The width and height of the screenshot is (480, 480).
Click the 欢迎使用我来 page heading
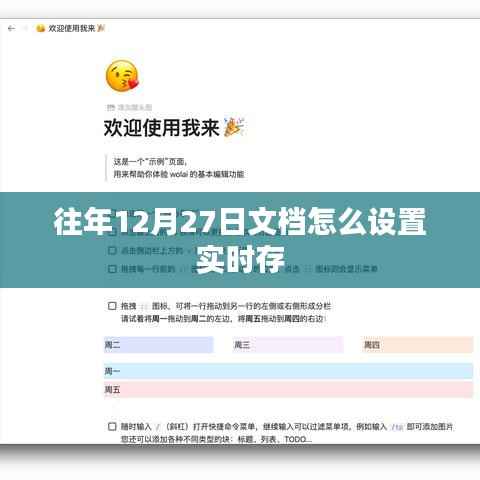[x=161, y=128]
